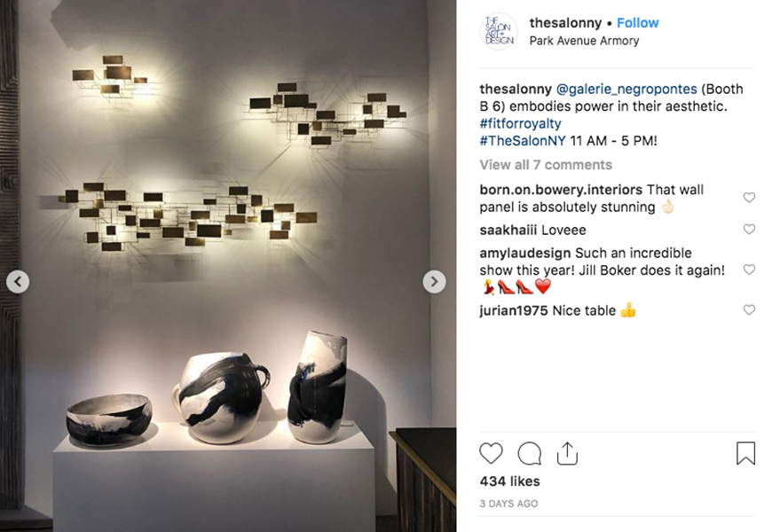Open amylaudesign commenter profile
The image size is (772, 532).
pos(524,254)
